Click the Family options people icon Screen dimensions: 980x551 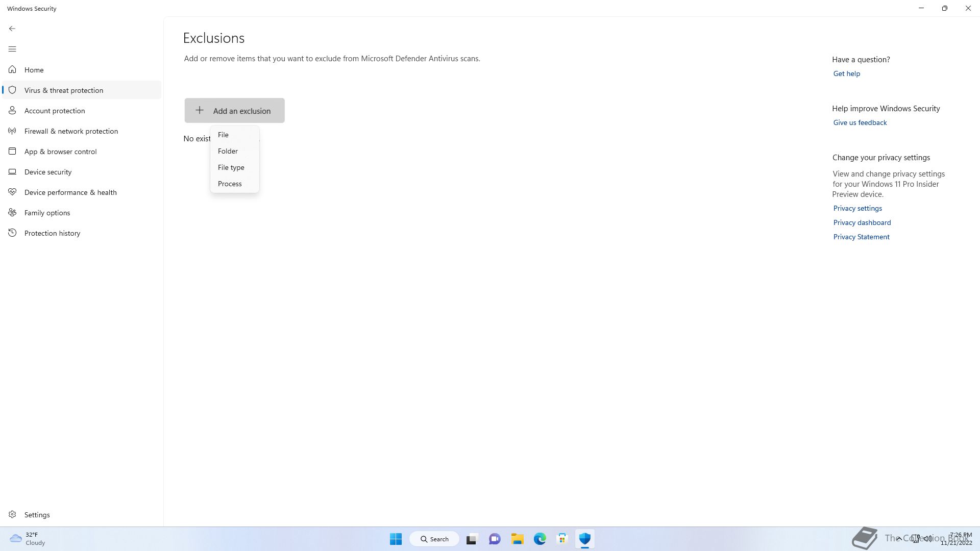click(12, 212)
